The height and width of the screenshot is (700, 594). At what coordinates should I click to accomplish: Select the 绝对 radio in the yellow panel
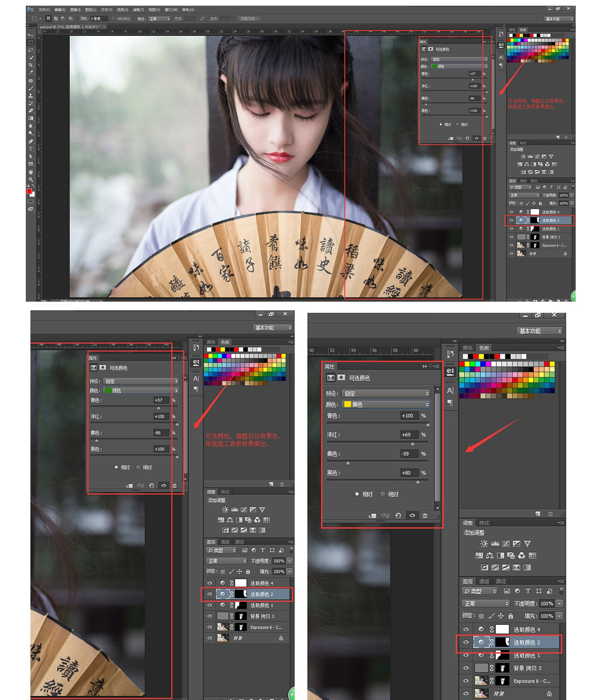click(383, 494)
